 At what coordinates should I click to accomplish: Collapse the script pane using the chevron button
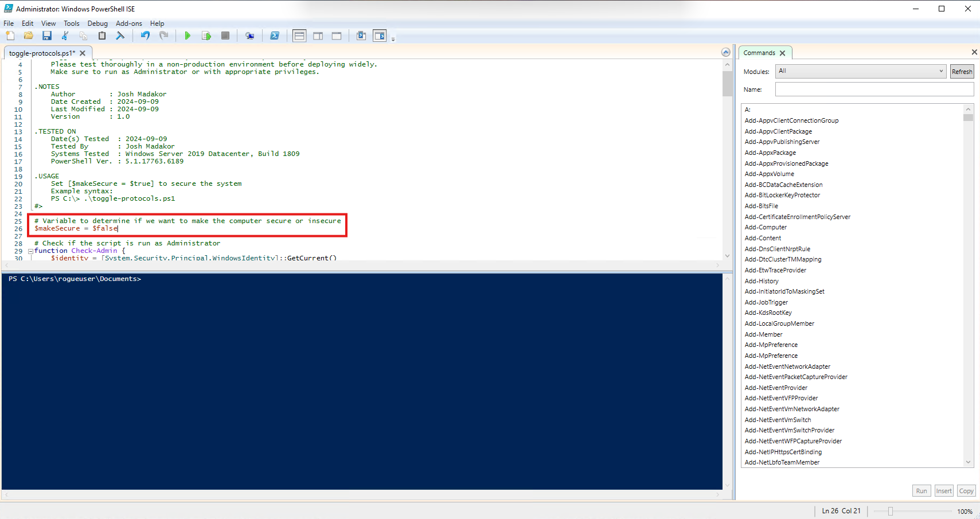[725, 52]
